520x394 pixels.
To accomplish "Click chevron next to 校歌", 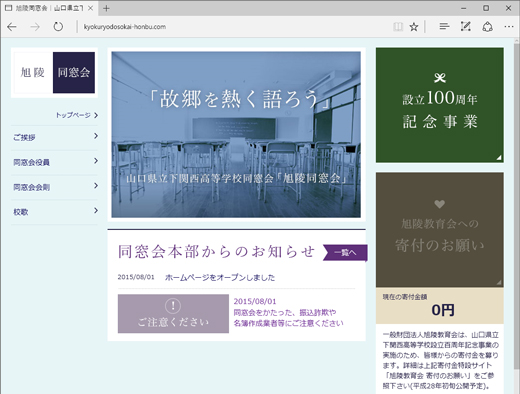I will point(96,210).
